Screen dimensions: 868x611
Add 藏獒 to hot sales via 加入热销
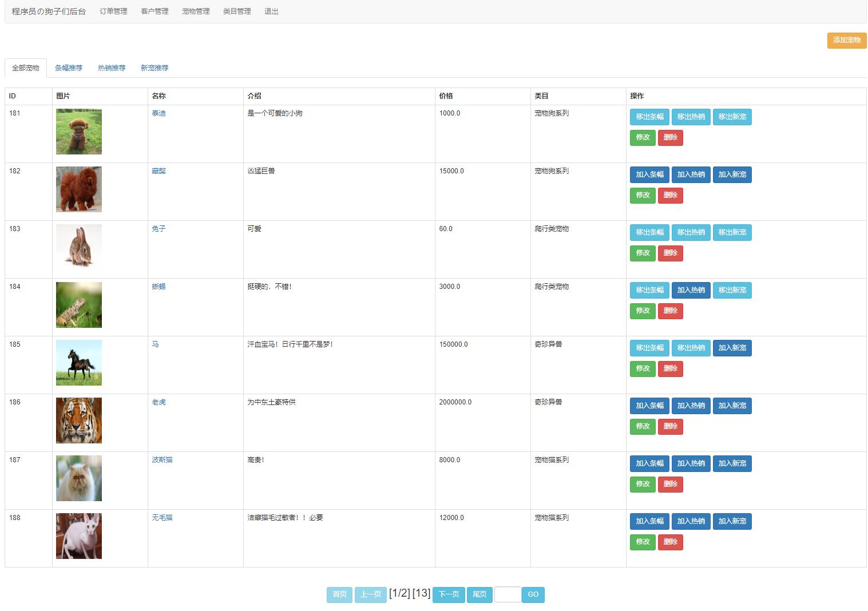click(x=691, y=174)
